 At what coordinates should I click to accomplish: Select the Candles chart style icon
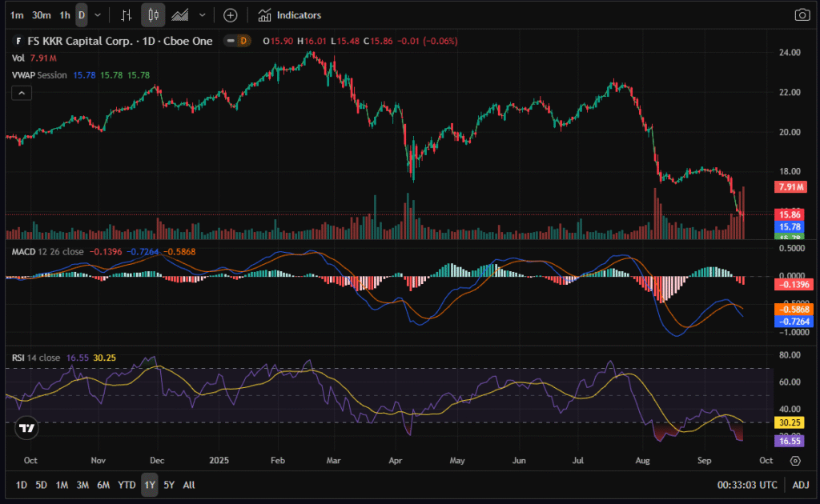pyautogui.click(x=153, y=15)
